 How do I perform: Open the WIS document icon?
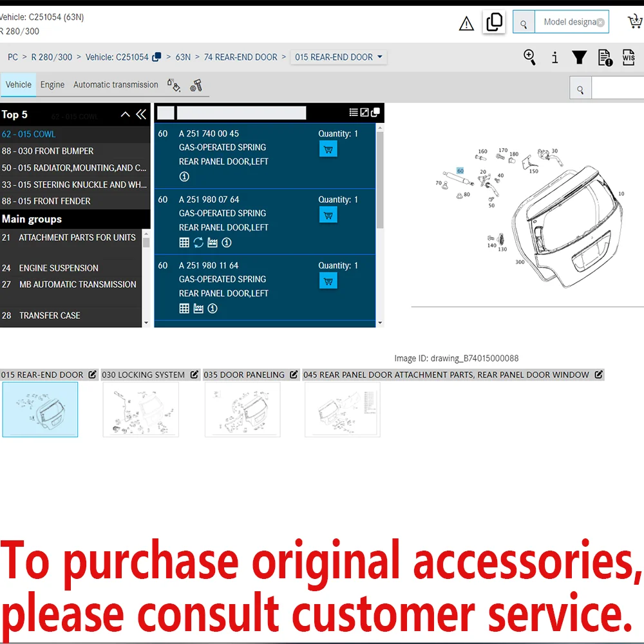click(x=629, y=57)
